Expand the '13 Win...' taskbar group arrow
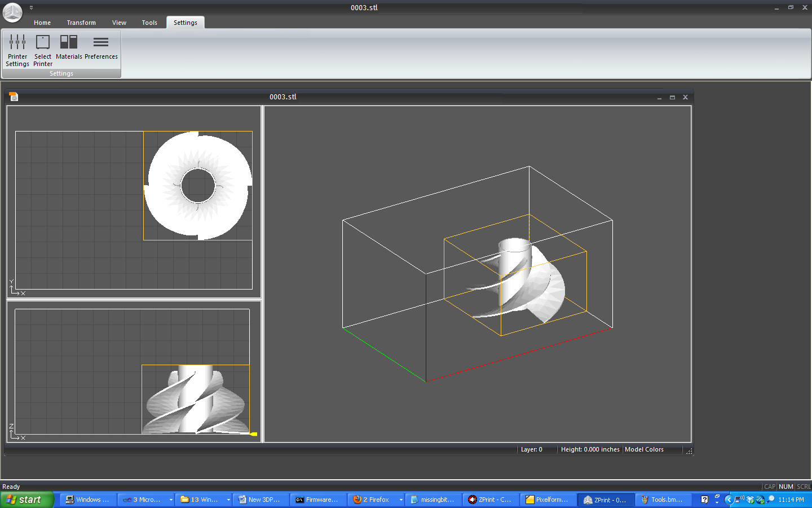Viewport: 812px width, 508px height. tap(228, 500)
